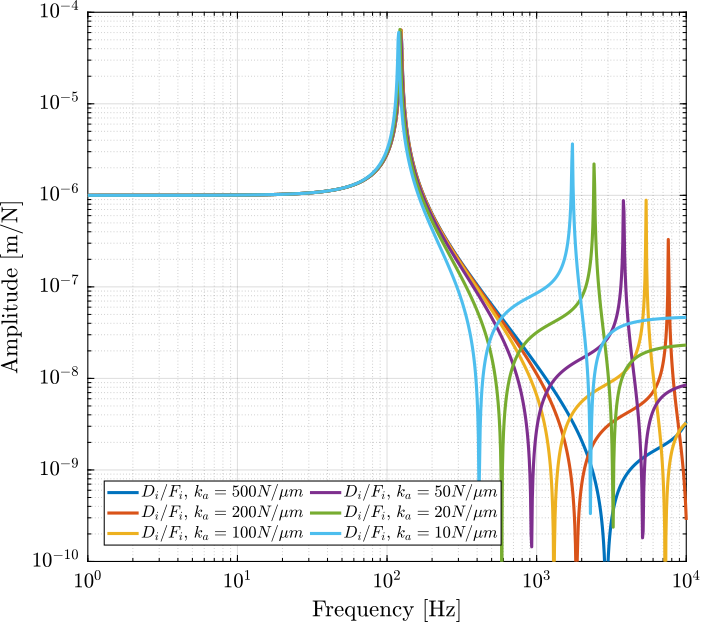This screenshot has height=625, width=703.
Task: Click the tallest shared resonance peak
Action: coord(400,32)
